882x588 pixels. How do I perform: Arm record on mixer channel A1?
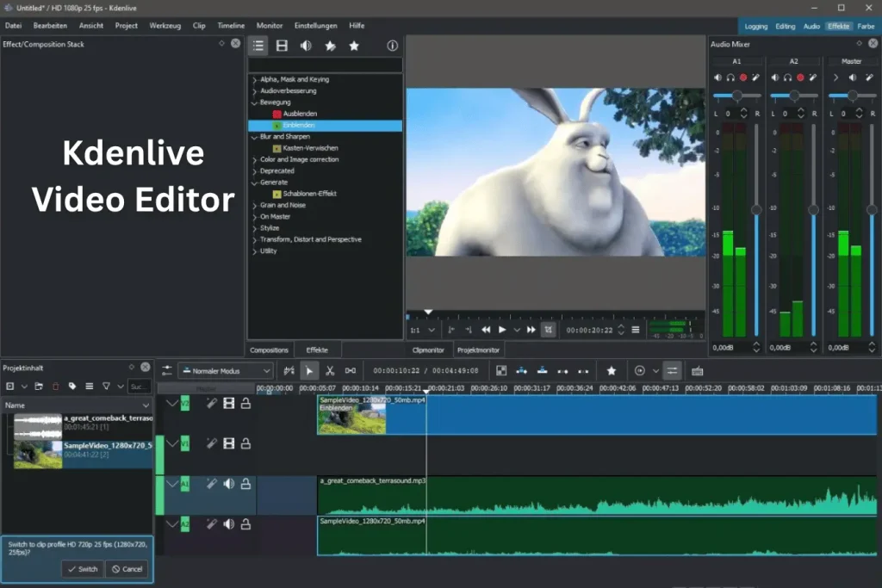coord(743,77)
